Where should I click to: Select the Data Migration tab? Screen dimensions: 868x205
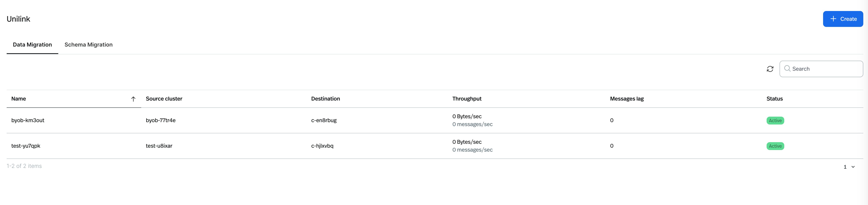pyautogui.click(x=32, y=45)
